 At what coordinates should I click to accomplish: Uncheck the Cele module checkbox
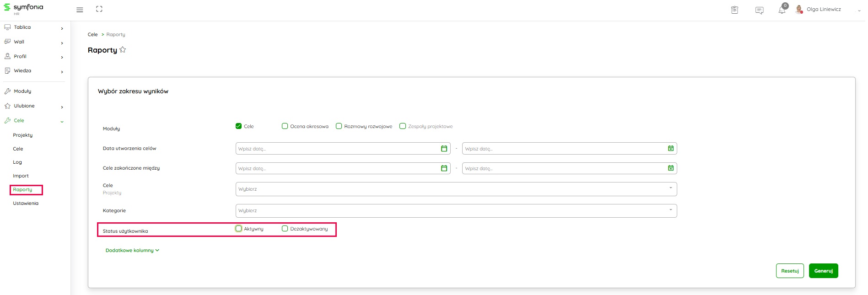coord(238,126)
